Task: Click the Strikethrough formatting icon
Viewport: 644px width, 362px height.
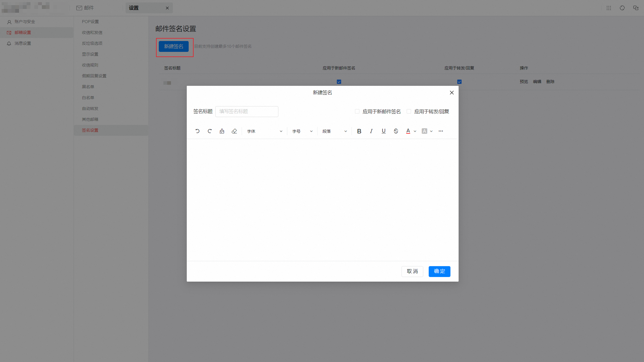Action: (396, 131)
